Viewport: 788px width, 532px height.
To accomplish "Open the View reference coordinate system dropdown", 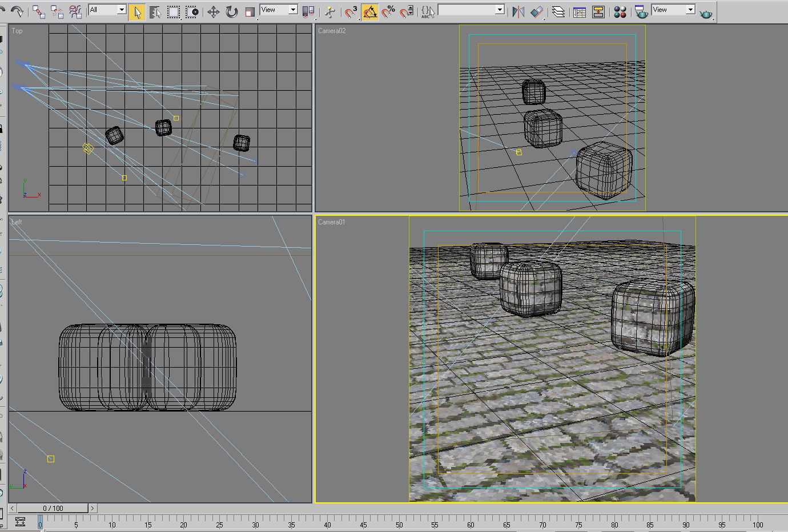I will (x=278, y=10).
